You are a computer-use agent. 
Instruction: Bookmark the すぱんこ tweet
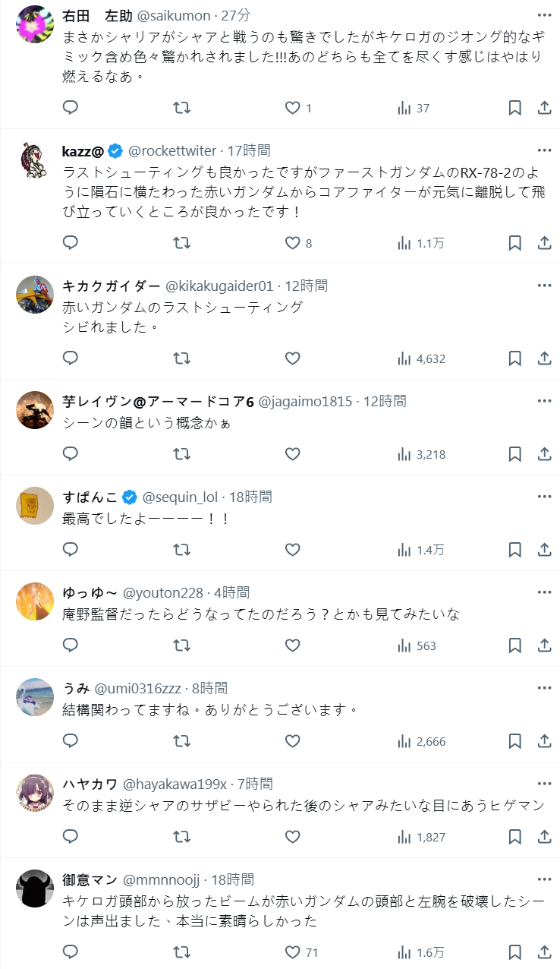coord(514,550)
